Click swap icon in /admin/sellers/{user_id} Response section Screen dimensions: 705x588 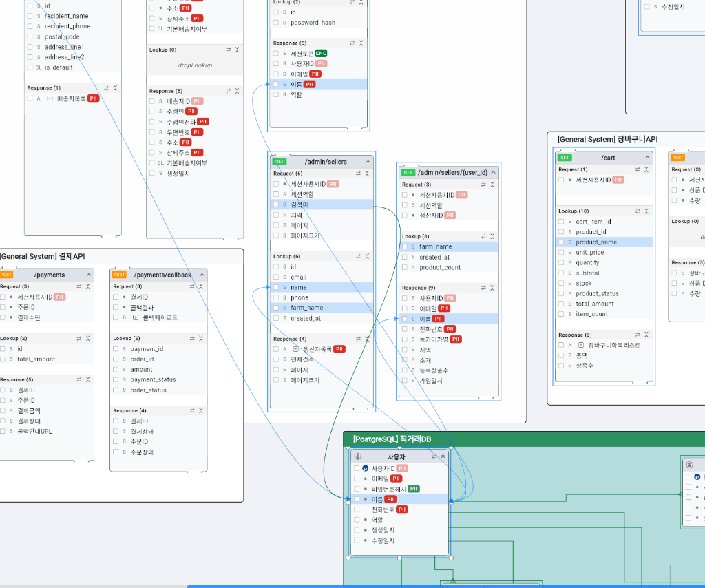pyautogui.click(x=483, y=288)
